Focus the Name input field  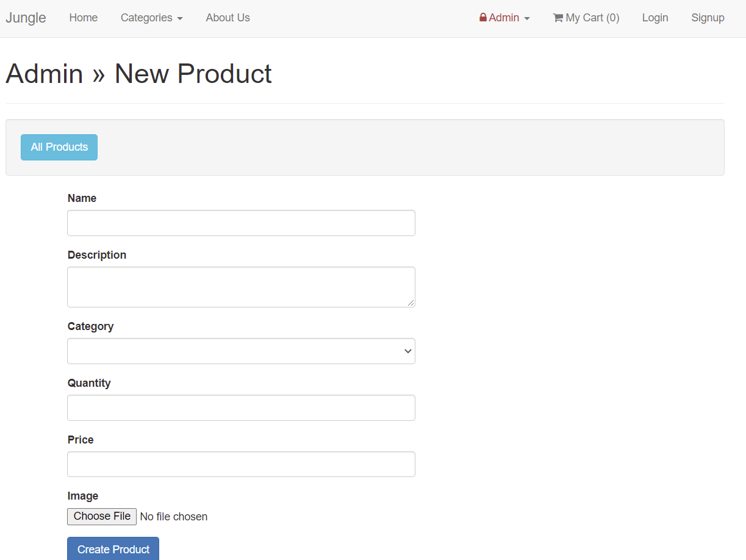pyautogui.click(x=241, y=223)
